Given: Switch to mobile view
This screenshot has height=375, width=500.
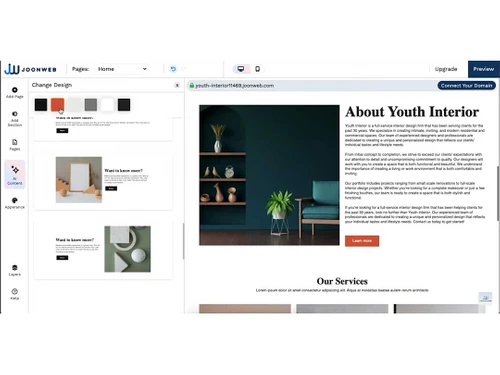Looking at the screenshot, I should [x=257, y=69].
